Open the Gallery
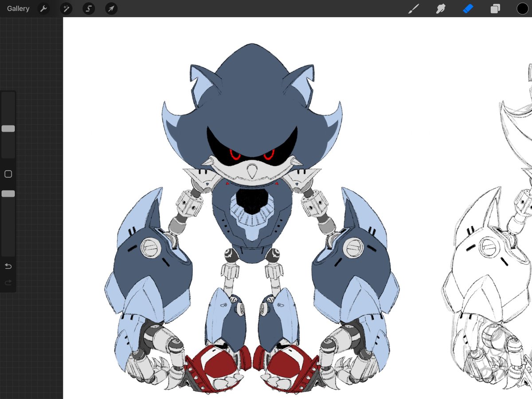This screenshot has height=399, width=532. [x=18, y=8]
